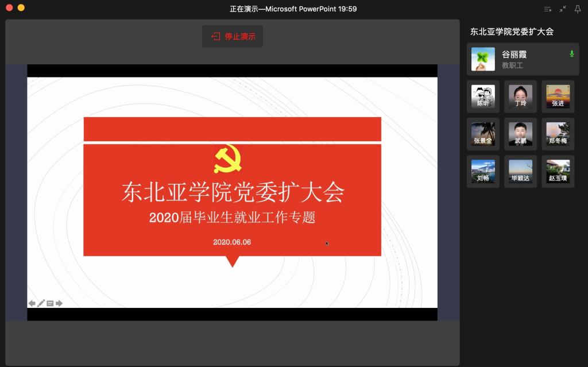Open the slide menu icon on slide
588x367 pixels.
pyautogui.click(x=50, y=303)
